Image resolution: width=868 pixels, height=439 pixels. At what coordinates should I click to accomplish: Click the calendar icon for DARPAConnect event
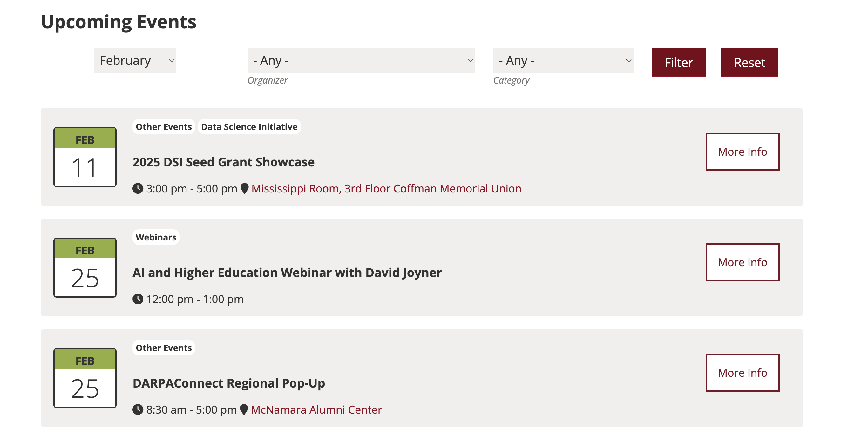pyautogui.click(x=85, y=378)
